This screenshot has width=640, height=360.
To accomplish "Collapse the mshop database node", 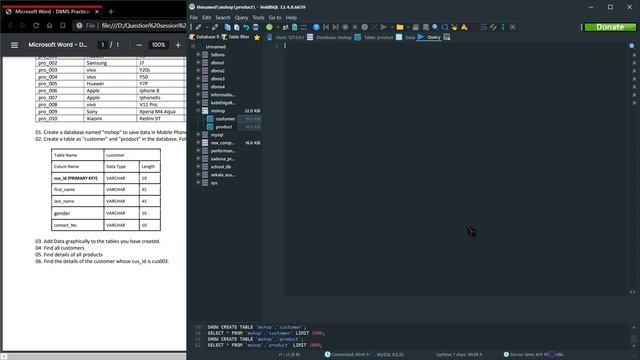I will tap(198, 111).
